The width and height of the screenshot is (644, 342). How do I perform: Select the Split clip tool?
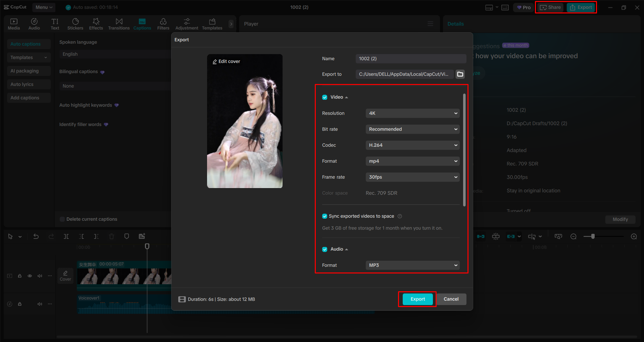click(66, 236)
